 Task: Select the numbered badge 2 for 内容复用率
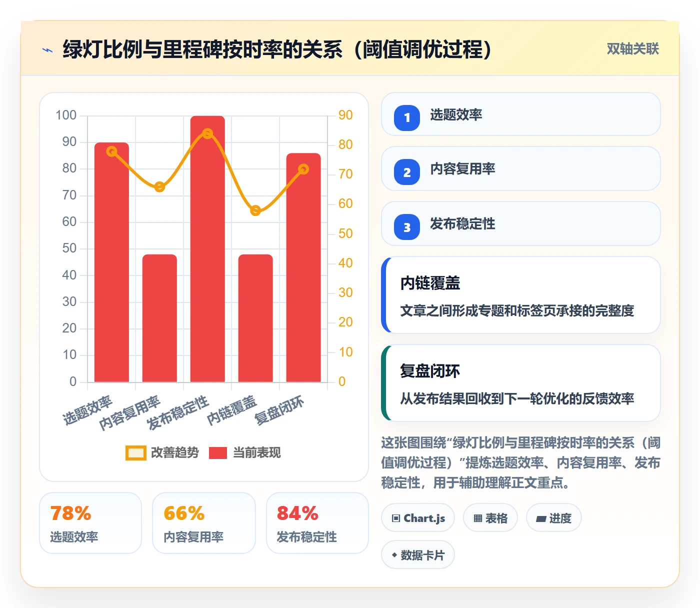(x=406, y=172)
